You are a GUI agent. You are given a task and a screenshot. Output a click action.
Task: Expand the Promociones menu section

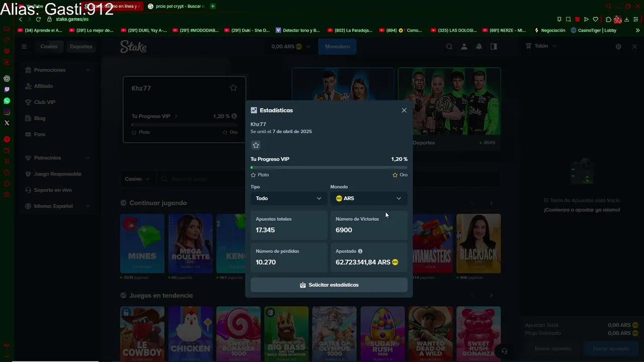(x=58, y=70)
